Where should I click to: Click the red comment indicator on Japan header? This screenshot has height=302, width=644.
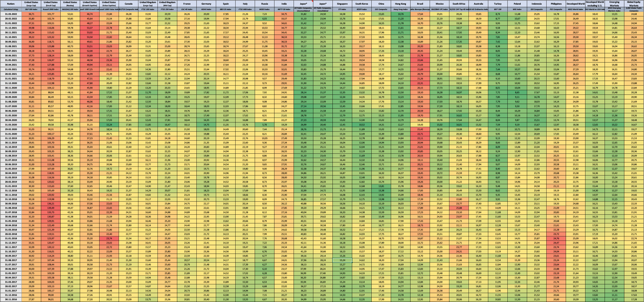click(x=312, y=1)
